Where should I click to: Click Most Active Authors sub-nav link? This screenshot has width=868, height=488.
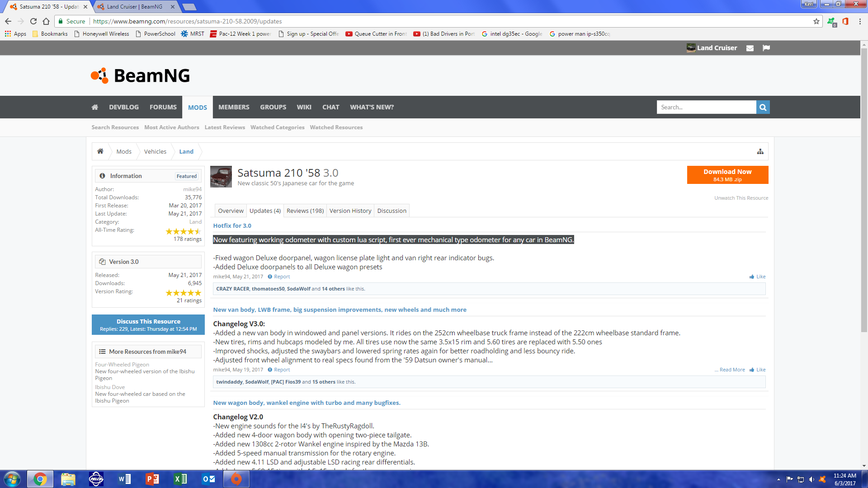[172, 127]
